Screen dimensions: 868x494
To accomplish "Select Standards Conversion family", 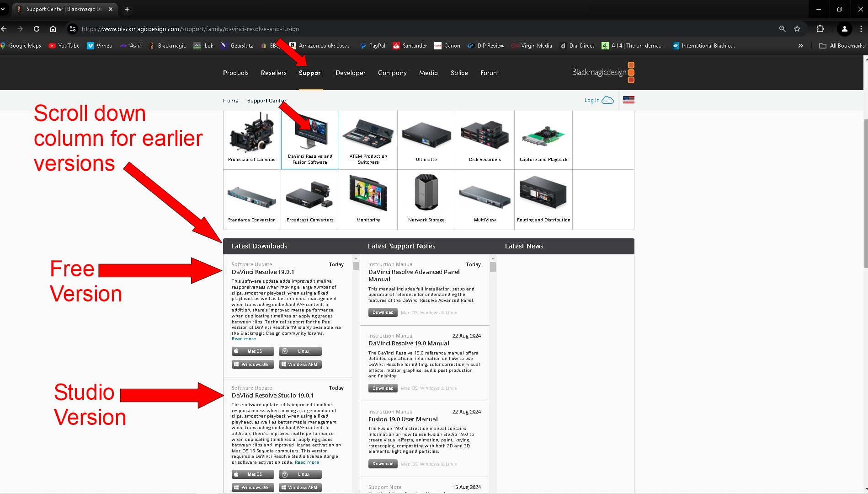I will (252, 199).
